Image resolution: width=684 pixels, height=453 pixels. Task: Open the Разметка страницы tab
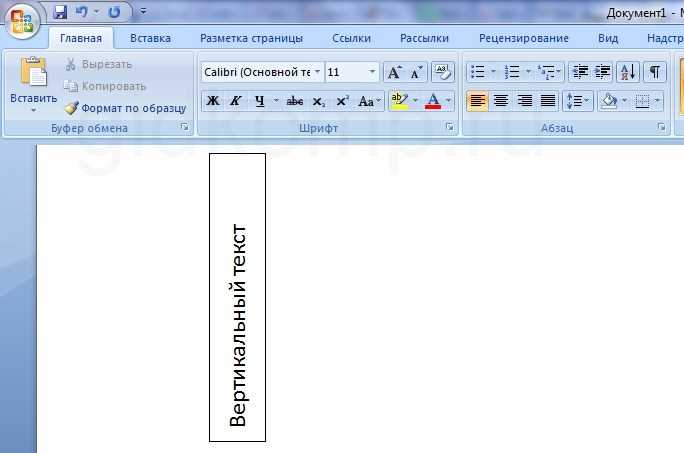(251, 38)
